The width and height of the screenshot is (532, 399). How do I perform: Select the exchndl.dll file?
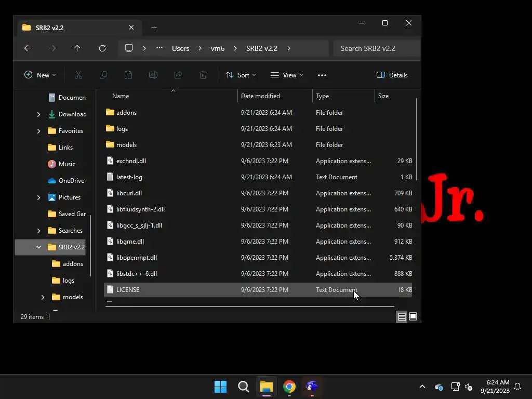coord(258,161)
